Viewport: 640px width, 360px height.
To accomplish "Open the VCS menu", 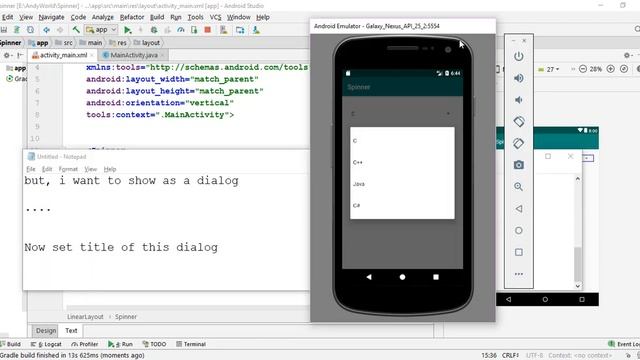I will pyautogui.click(x=215, y=17).
